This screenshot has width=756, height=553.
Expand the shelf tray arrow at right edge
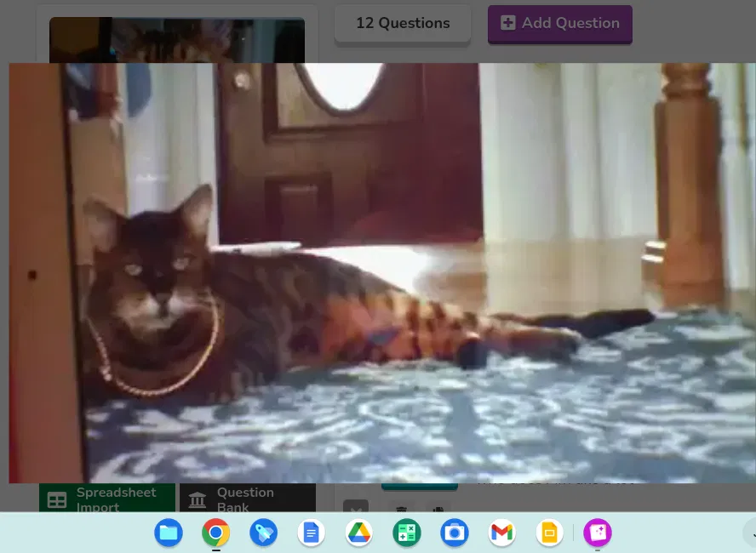tap(750, 533)
